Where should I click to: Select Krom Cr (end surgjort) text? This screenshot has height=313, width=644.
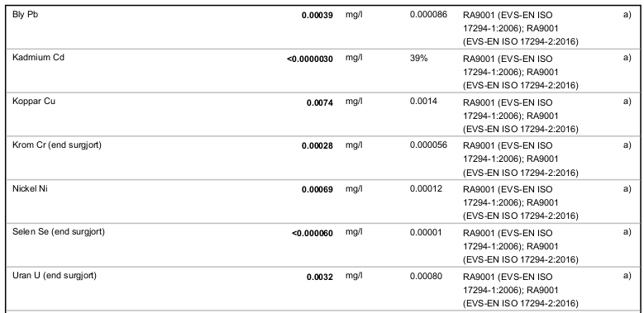pyautogui.click(x=57, y=145)
